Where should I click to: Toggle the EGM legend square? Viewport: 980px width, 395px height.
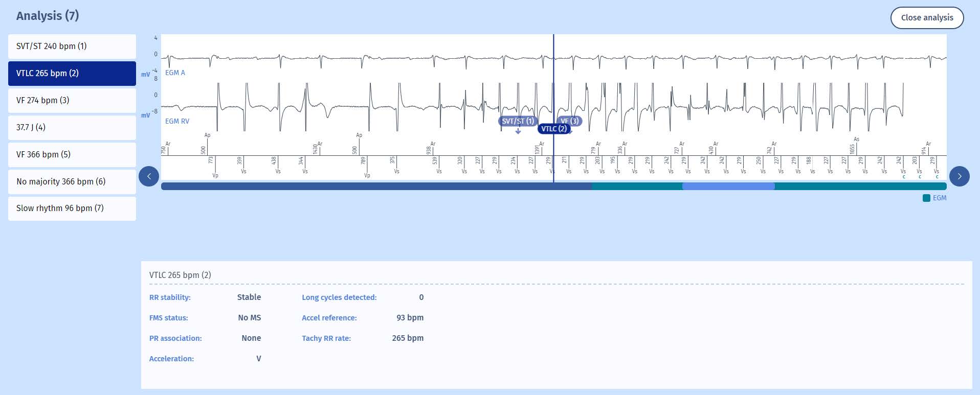click(926, 198)
